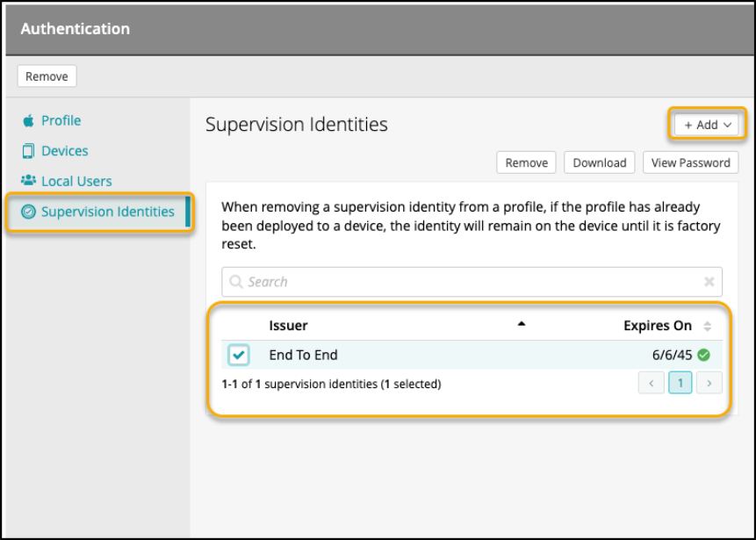The height and width of the screenshot is (540, 756).
Task: Select page 1 in pagination
Action: (x=680, y=383)
